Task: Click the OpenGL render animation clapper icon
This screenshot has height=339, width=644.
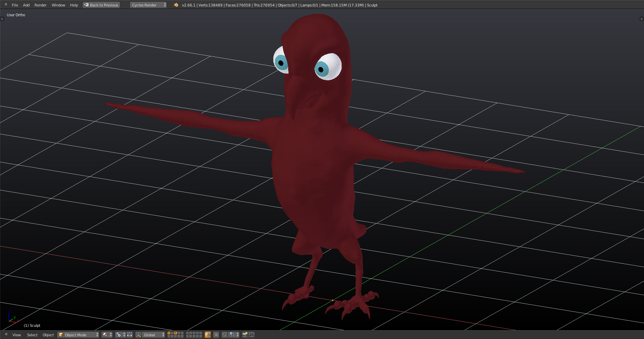Action: click(251, 335)
